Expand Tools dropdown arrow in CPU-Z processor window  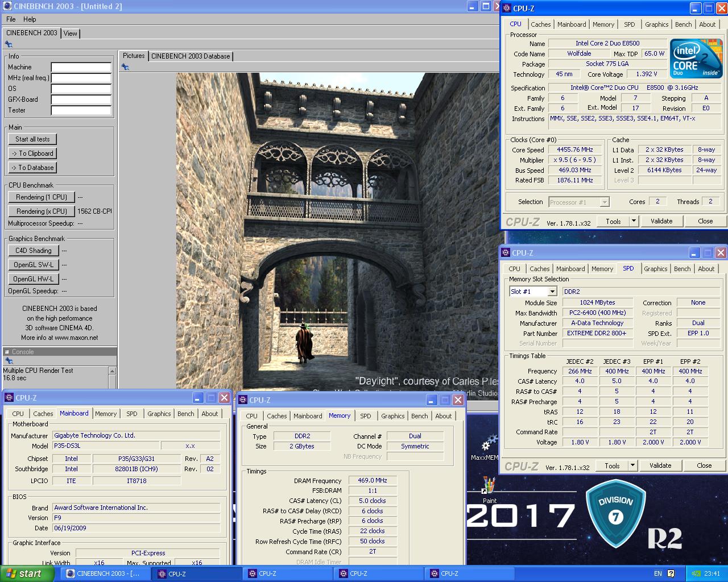(x=634, y=221)
